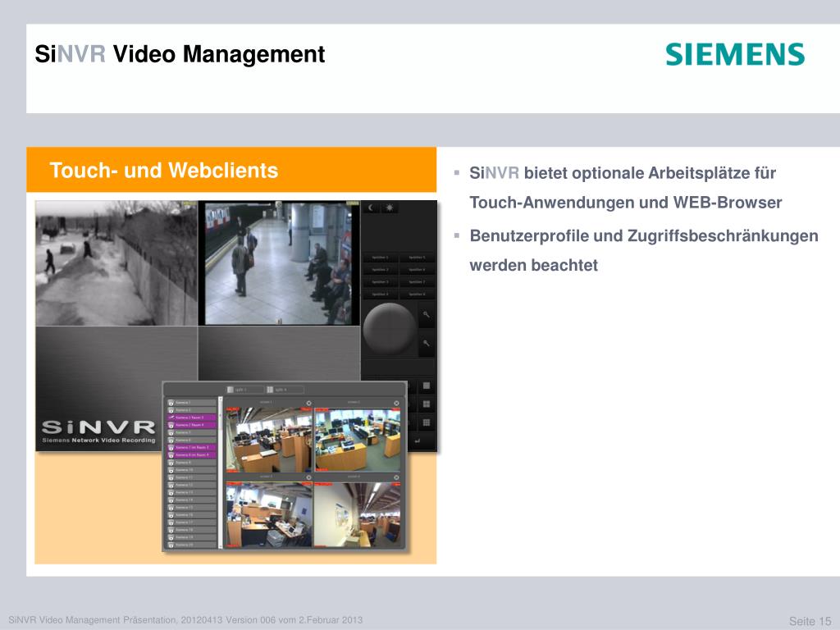Screen dimensions: 840x630
Task: Select Kamera 9 in camera list
Action: pos(192,463)
